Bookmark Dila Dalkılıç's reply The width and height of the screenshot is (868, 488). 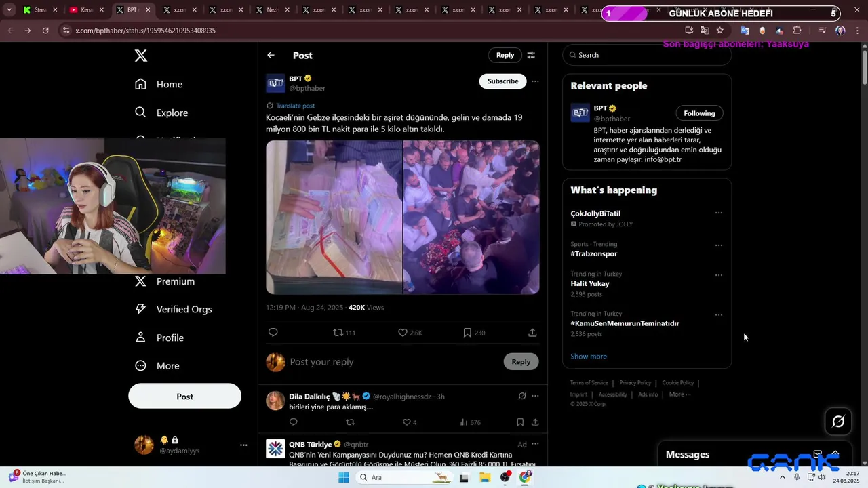[520, 422]
